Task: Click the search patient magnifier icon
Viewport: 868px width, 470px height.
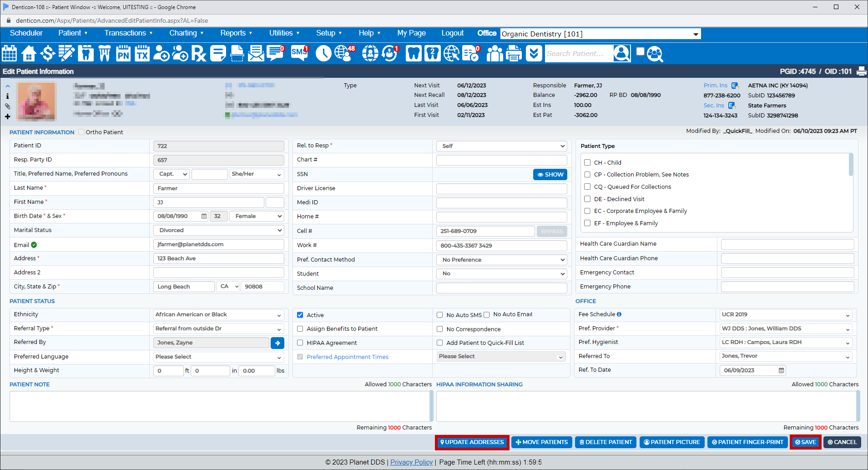Action: pos(622,53)
